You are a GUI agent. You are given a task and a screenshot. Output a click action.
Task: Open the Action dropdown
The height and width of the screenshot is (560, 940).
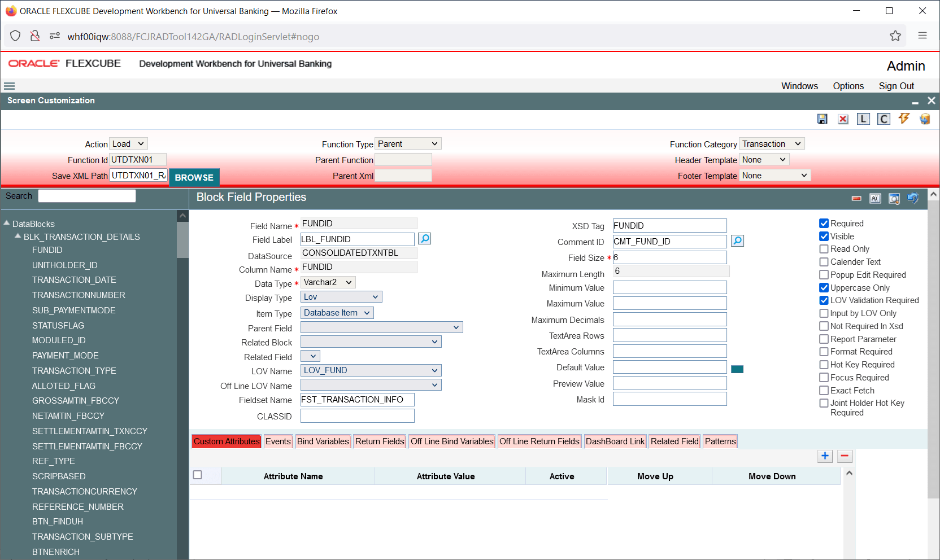[129, 144]
